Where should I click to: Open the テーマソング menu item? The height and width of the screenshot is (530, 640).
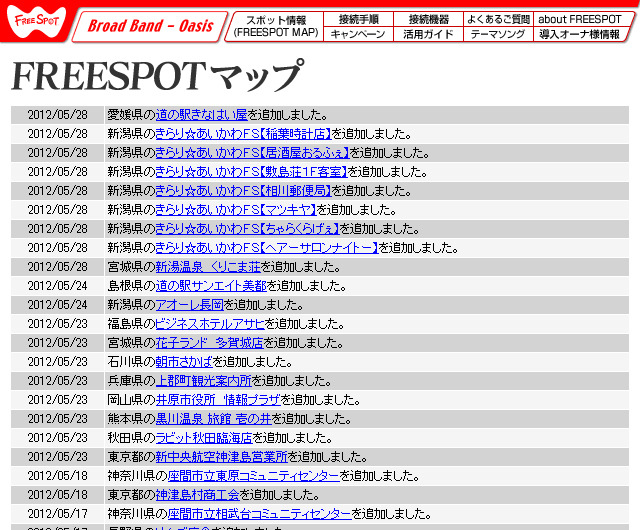click(x=498, y=34)
